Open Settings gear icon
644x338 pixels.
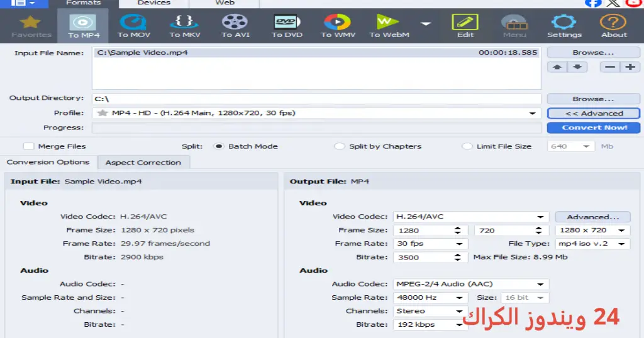pos(564,26)
